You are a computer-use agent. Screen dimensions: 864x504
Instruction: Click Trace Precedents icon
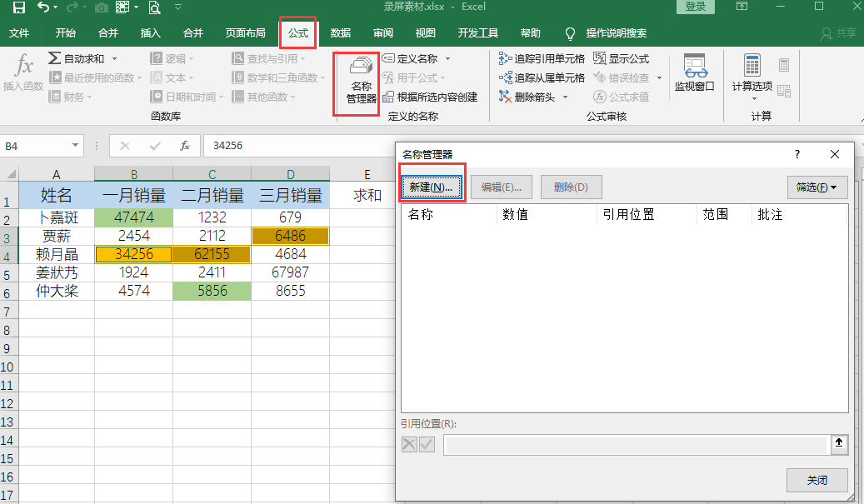point(505,58)
